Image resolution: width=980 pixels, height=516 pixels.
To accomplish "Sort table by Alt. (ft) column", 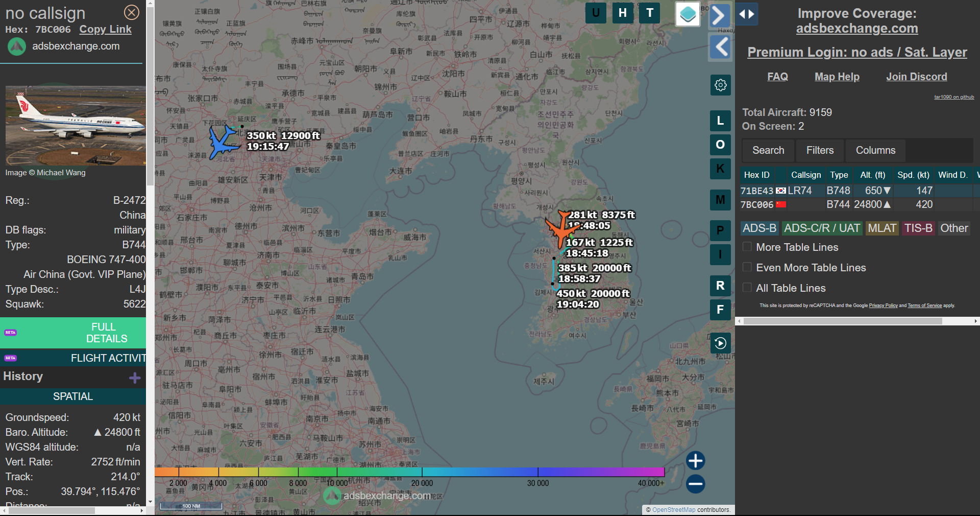I will coord(872,175).
